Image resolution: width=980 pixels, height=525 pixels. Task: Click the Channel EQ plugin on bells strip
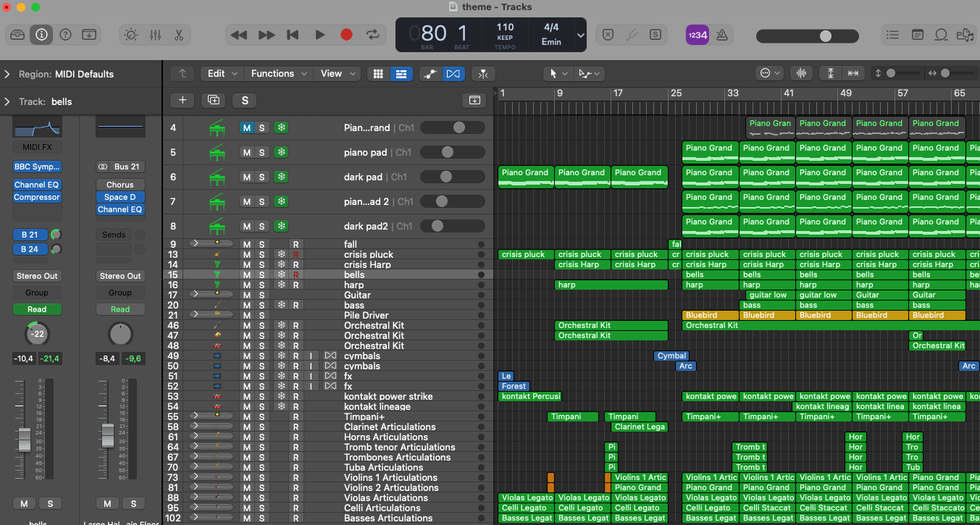37,185
